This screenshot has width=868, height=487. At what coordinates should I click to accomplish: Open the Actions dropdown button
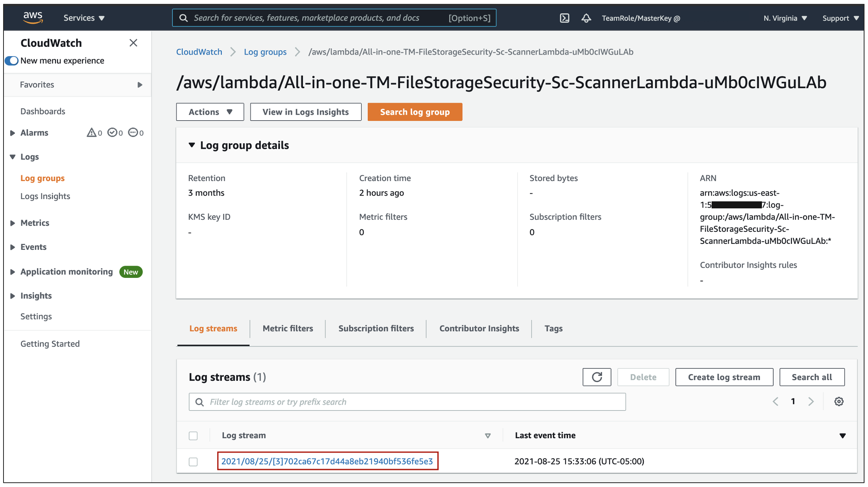pos(210,112)
